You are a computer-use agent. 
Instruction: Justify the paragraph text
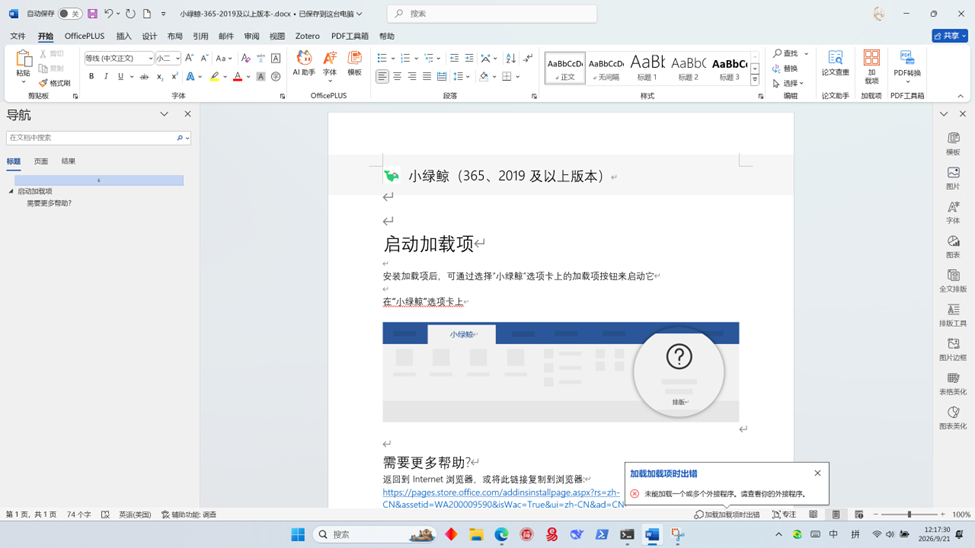pyautogui.click(x=427, y=77)
